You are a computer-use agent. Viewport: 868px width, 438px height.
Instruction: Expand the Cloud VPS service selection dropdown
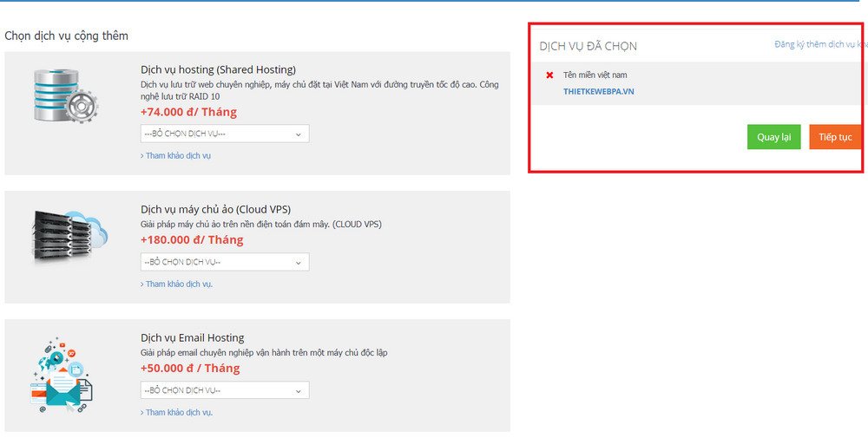[x=225, y=262]
